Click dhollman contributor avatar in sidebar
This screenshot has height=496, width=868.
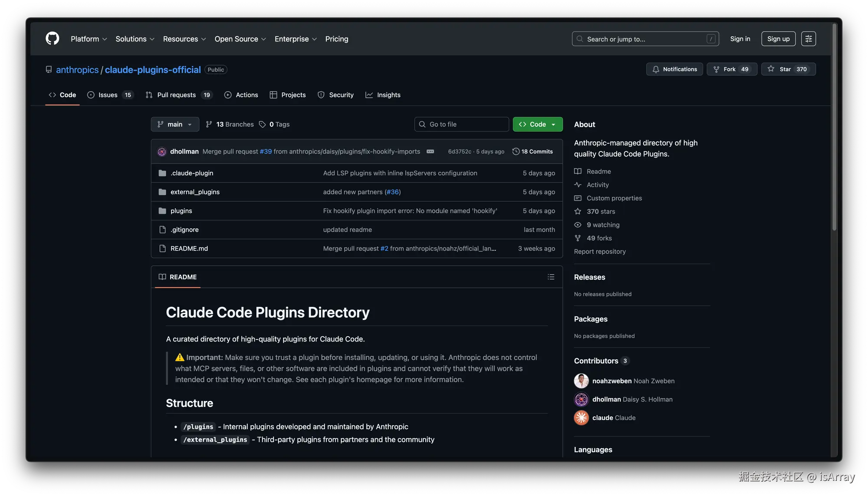point(582,399)
